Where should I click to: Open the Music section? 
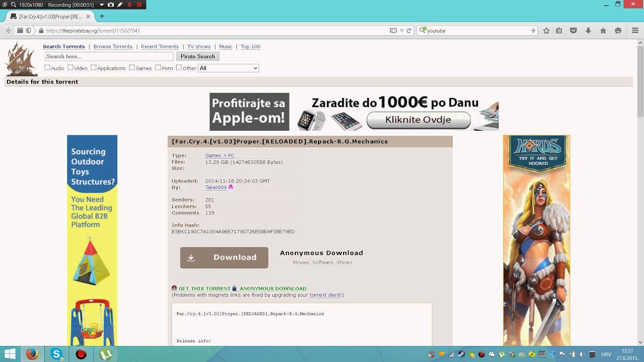225,46
